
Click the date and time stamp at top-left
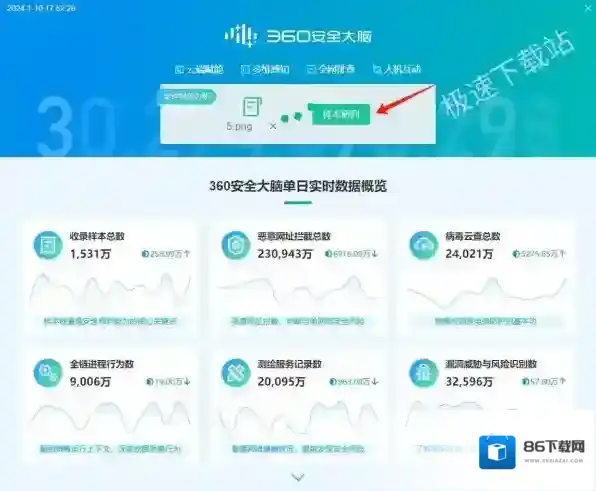tap(41, 8)
